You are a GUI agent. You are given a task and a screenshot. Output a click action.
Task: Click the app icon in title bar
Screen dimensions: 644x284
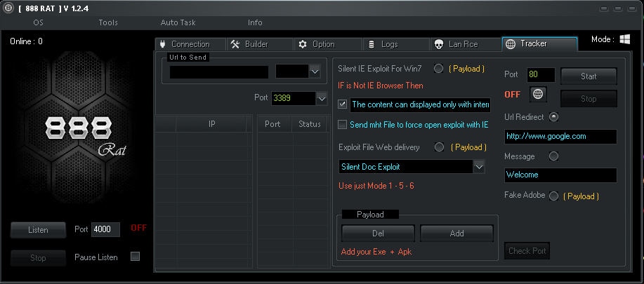coord(7,7)
